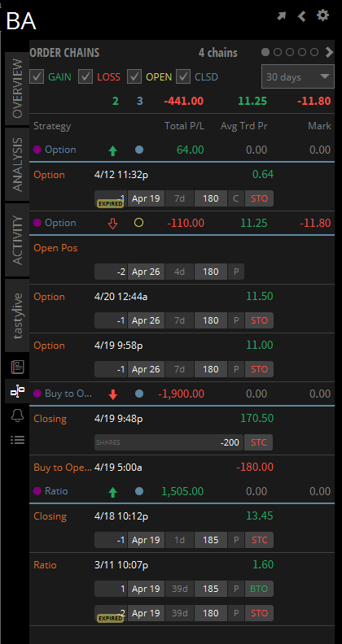Click the green up arrow on Ratio row

[x=112, y=492]
